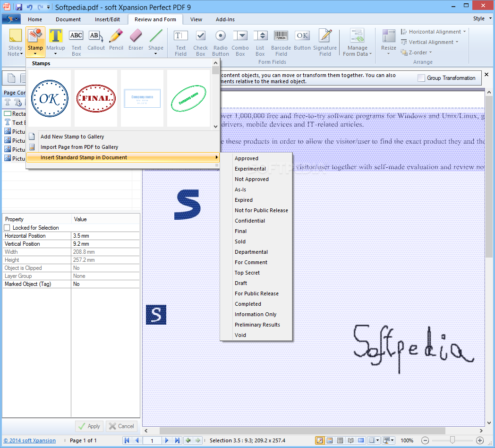This screenshot has height=448, width=495.
Task: Switch to the Home ribbon tab
Action: click(35, 19)
